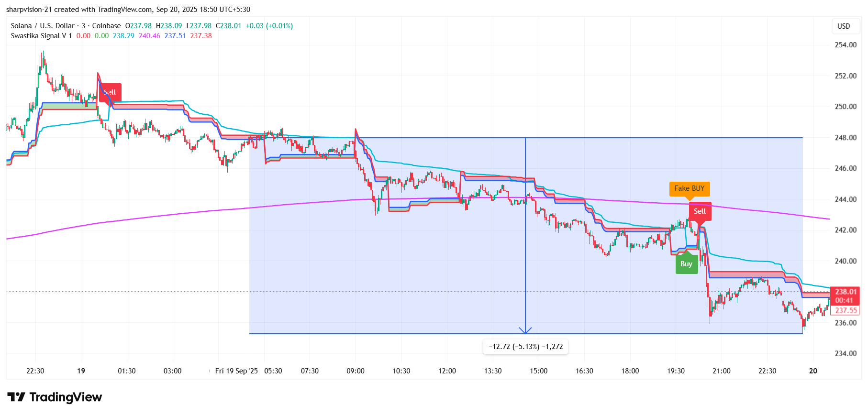Click the orange Fake BUY signal label
Screen dimensions: 868x415
click(689, 188)
